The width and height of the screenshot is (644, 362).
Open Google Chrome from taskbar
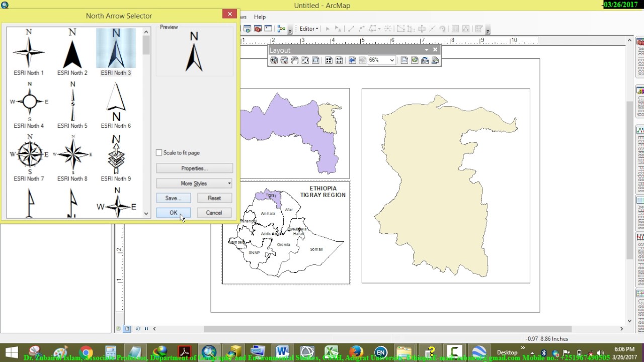pos(86,352)
